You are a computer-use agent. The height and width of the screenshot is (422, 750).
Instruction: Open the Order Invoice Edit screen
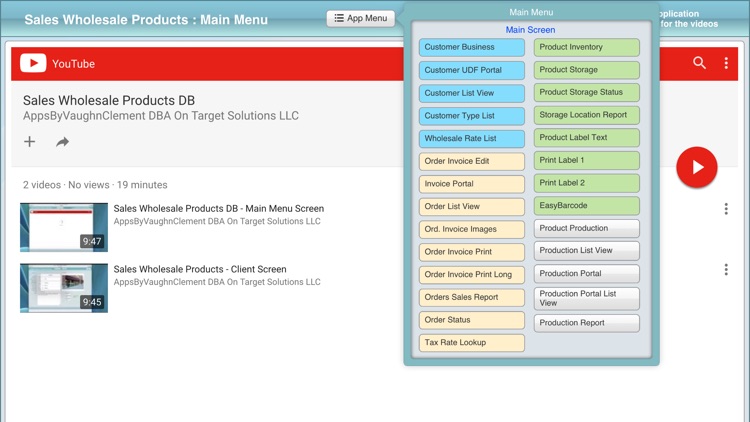(x=471, y=161)
